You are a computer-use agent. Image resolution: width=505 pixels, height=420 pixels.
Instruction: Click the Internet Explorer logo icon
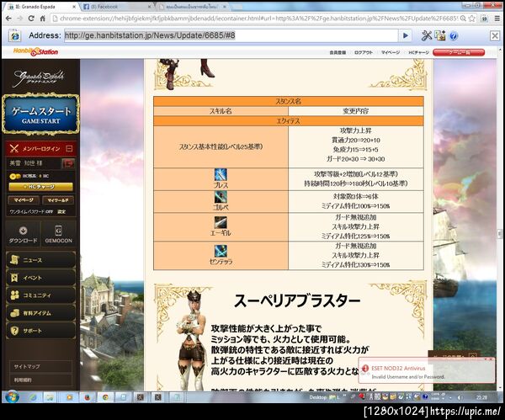tap(15, 35)
